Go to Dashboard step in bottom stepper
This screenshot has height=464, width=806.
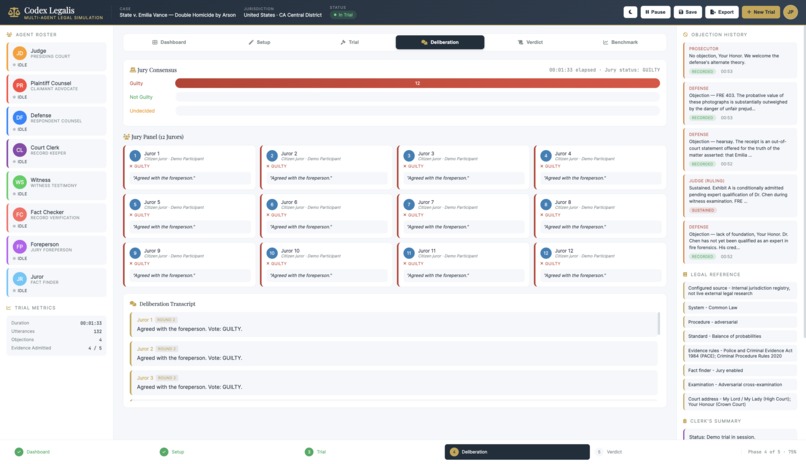pos(32,452)
